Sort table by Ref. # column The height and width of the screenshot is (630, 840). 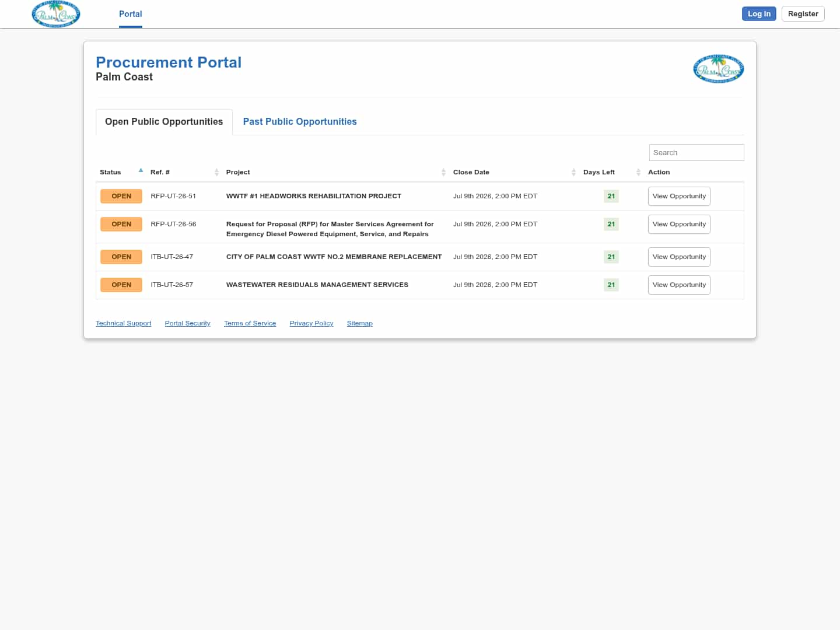184,172
